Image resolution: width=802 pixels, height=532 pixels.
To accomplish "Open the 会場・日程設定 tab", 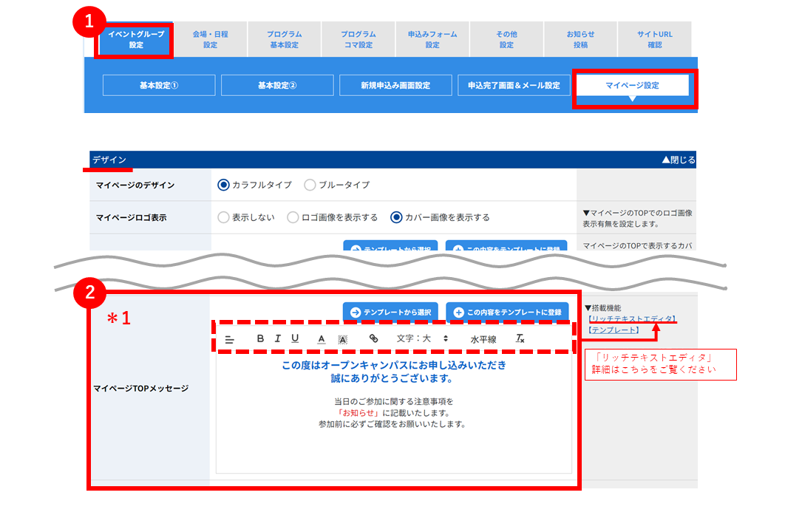I will 210,39.
